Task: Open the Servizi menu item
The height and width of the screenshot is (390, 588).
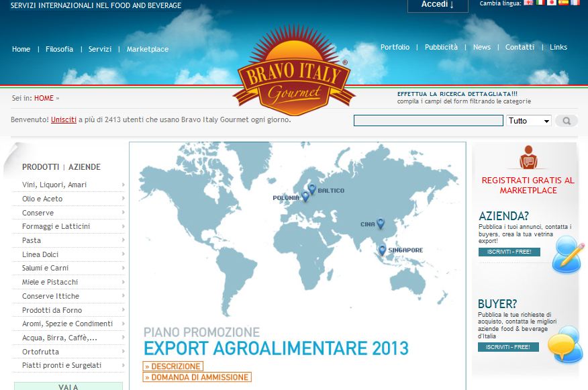Action: tap(100, 49)
